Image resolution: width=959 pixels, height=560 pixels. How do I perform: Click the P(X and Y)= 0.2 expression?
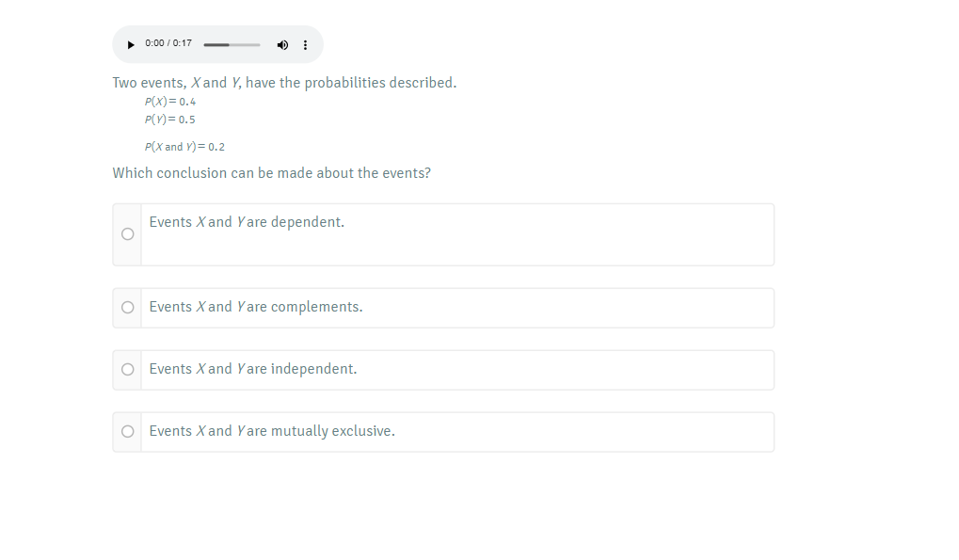tap(184, 147)
